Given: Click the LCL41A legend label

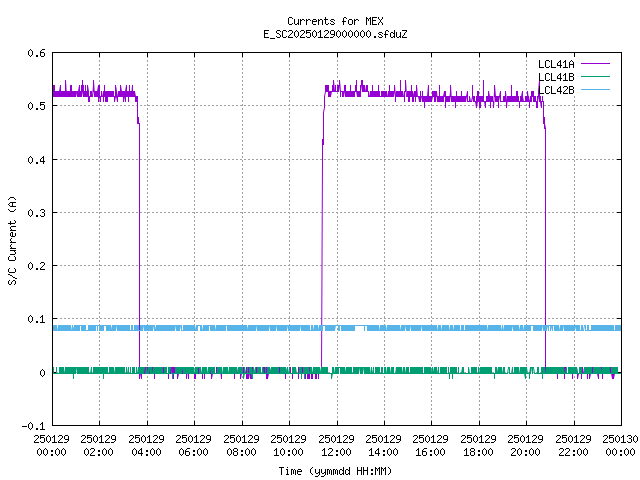Looking at the screenshot, I should tap(556, 64).
